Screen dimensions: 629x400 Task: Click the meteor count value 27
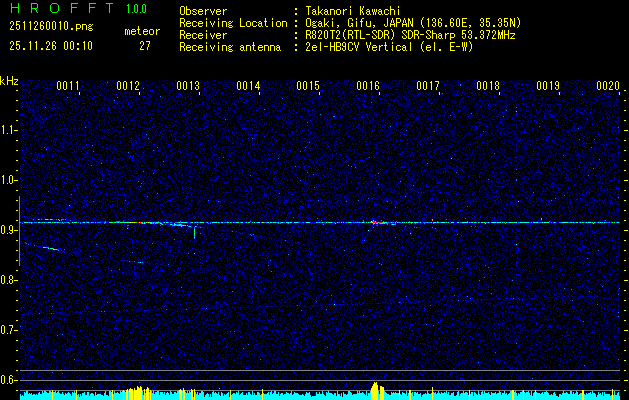(145, 46)
